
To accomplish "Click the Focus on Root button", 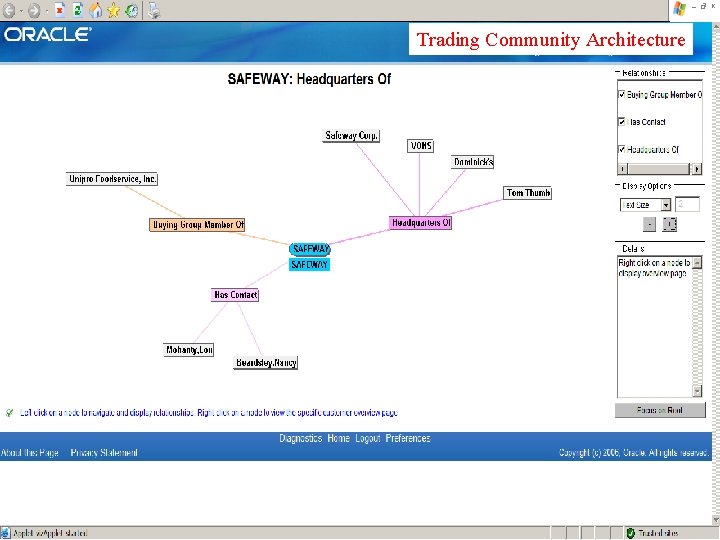I will click(660, 410).
